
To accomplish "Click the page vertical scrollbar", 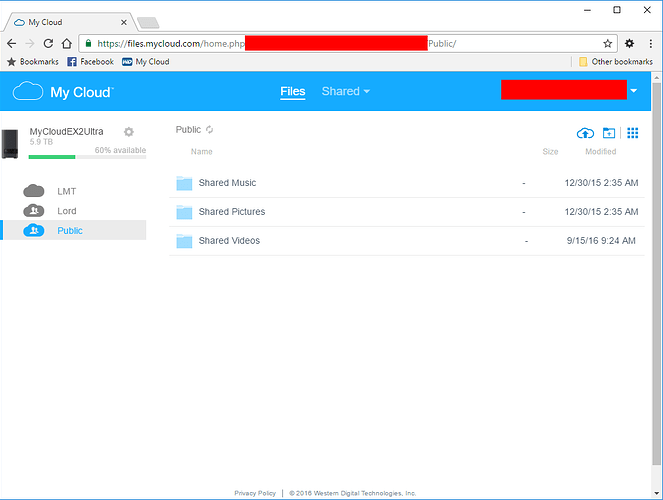I will 656,273.
